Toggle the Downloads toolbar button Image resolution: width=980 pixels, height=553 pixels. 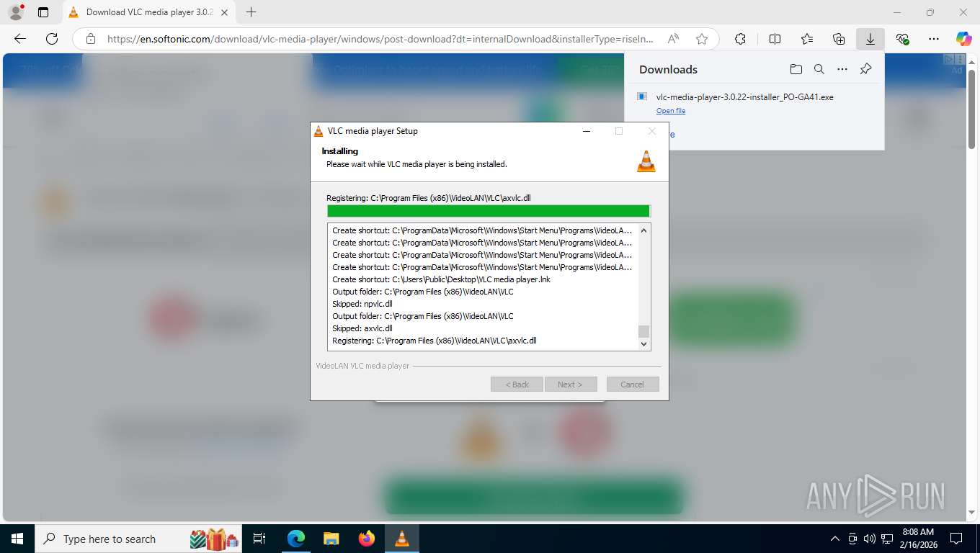coord(870,39)
